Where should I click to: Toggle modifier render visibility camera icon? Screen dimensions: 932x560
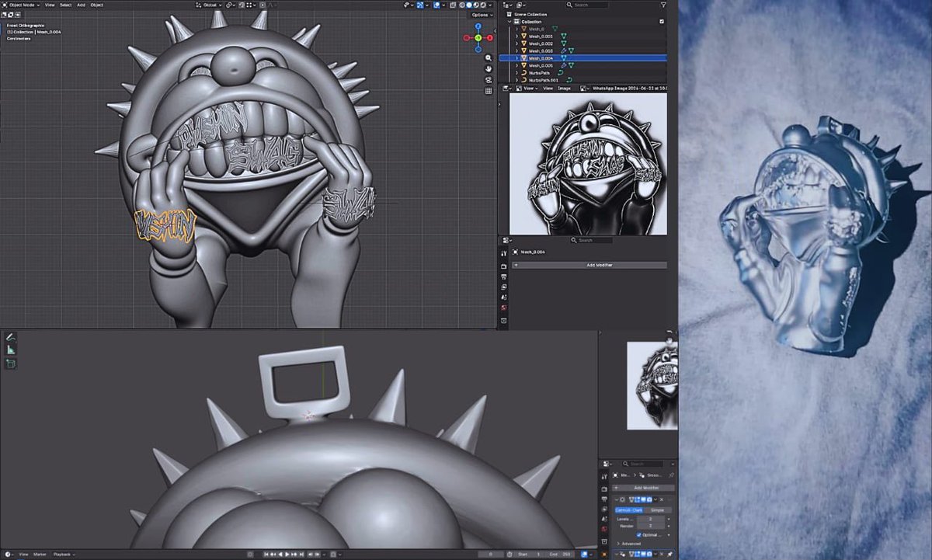[649, 499]
